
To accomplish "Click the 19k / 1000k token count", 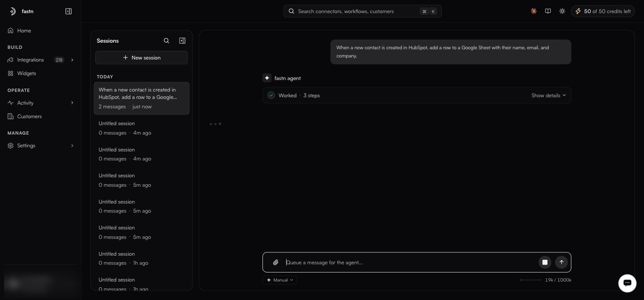I will pos(558,280).
